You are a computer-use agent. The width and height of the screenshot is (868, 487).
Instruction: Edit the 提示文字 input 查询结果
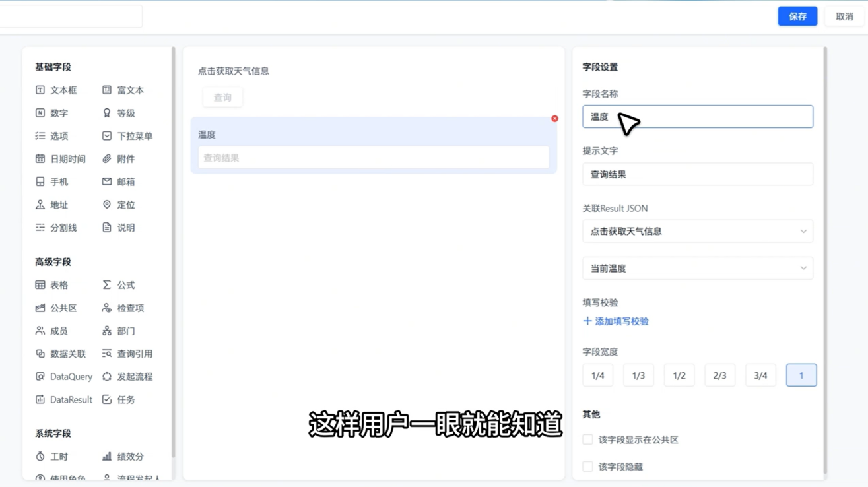pyautogui.click(x=698, y=174)
